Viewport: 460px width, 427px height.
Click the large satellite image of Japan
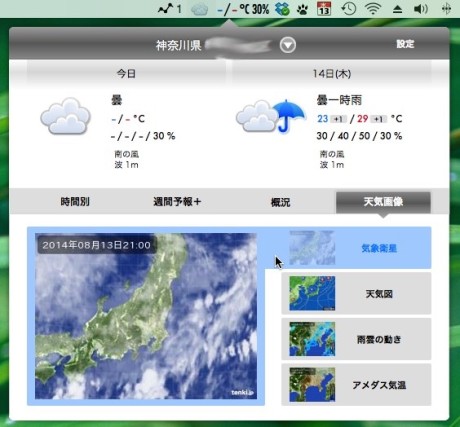(146, 316)
